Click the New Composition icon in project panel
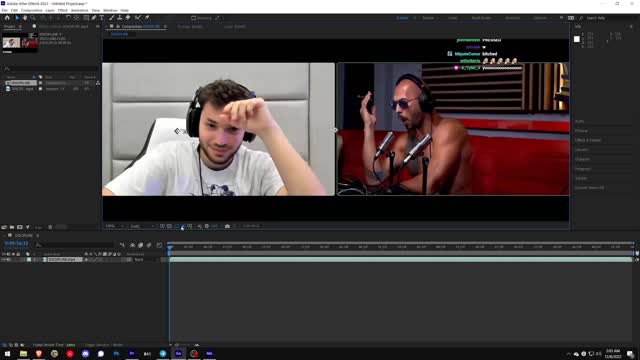640x360 pixels. tap(20, 227)
